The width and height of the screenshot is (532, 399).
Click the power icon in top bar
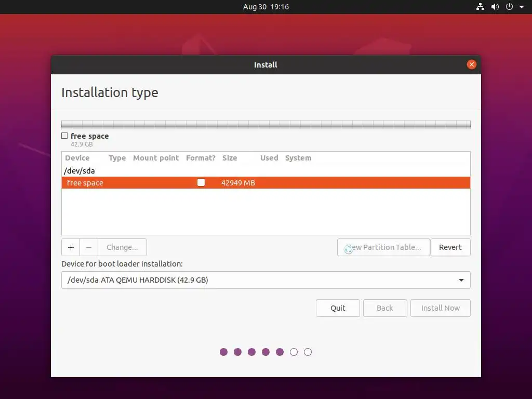[509, 7]
